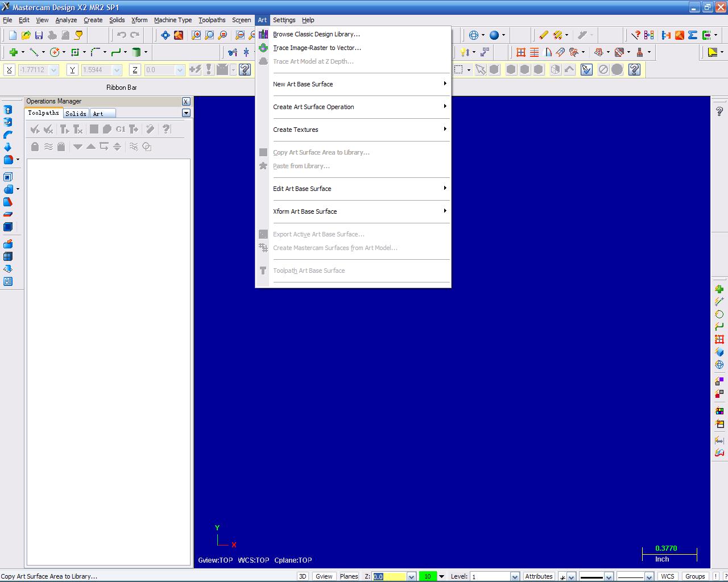The height and width of the screenshot is (582, 728).
Task: Open the Machine Type menu
Action: (x=173, y=20)
